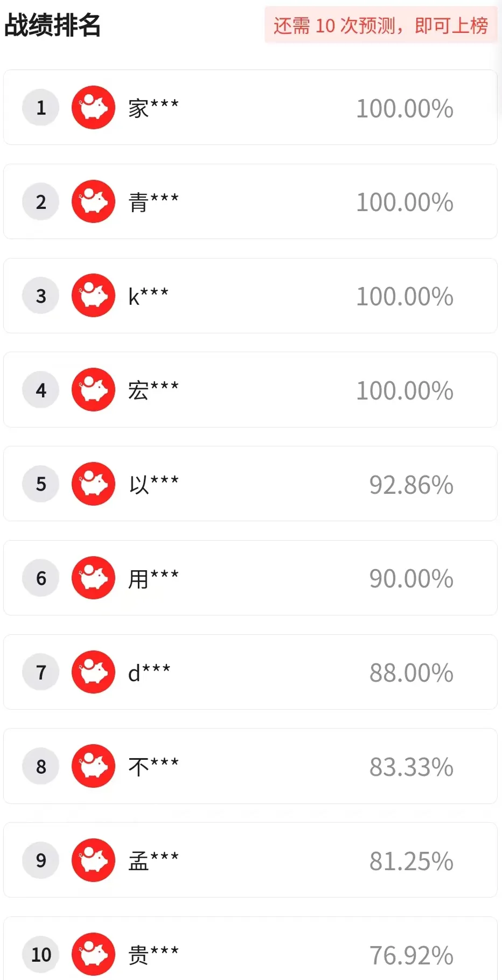
Task: Click username 青*** in ranking list
Action: click(x=154, y=202)
